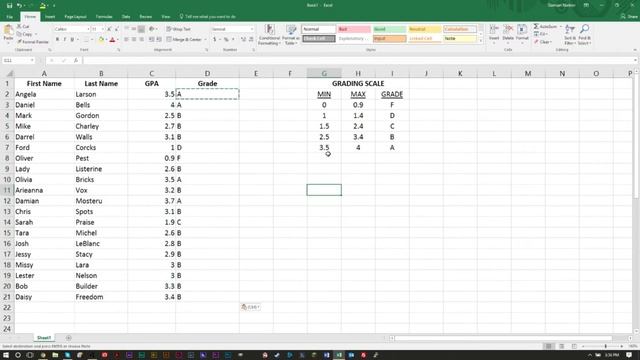Click Paste Options icon near the data
Image resolution: width=640 pixels, height=360 pixels.
tap(250, 307)
